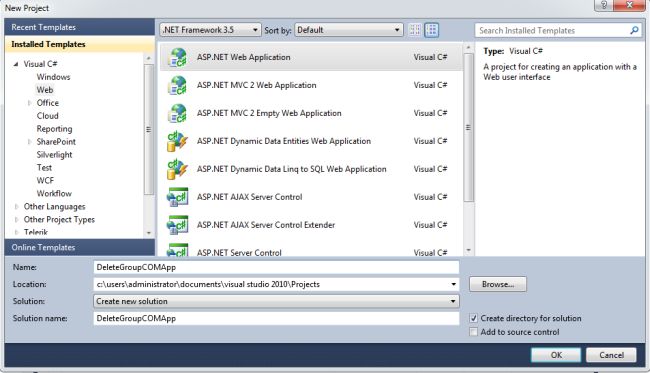The image size is (650, 373).
Task: Open the Solution 'Create new solution' dropdown
Action: (276, 301)
